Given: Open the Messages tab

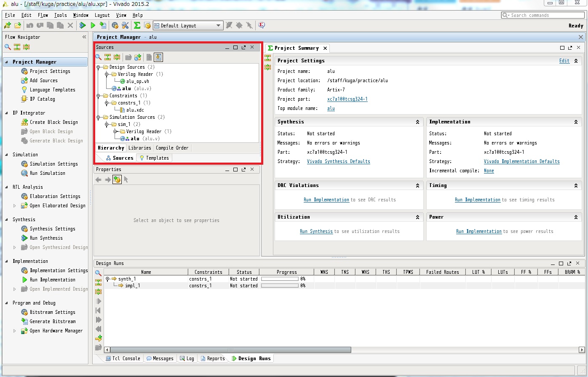Looking at the screenshot, I should 160,358.
